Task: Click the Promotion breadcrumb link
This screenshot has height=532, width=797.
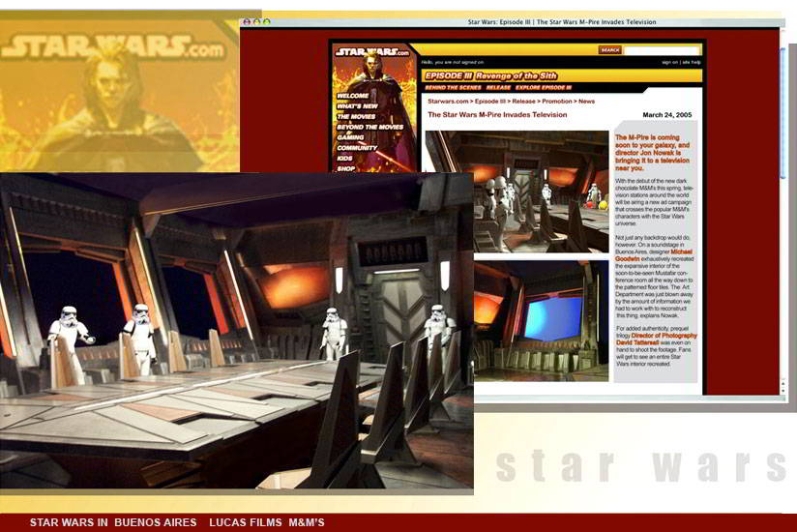Action: (556, 102)
